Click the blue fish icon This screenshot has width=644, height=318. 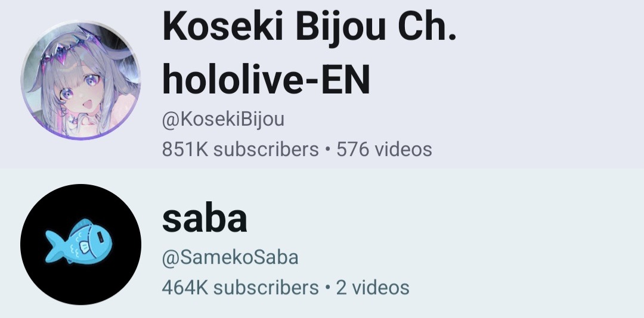[79, 241]
